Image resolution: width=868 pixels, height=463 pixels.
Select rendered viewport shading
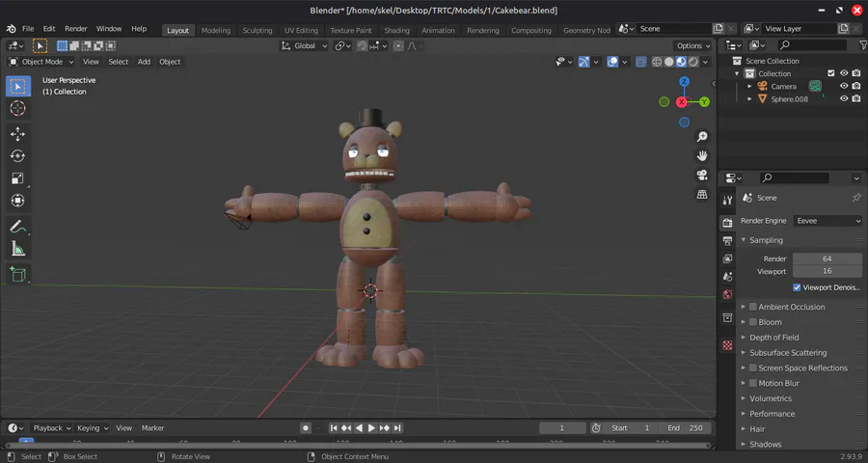[x=693, y=62]
